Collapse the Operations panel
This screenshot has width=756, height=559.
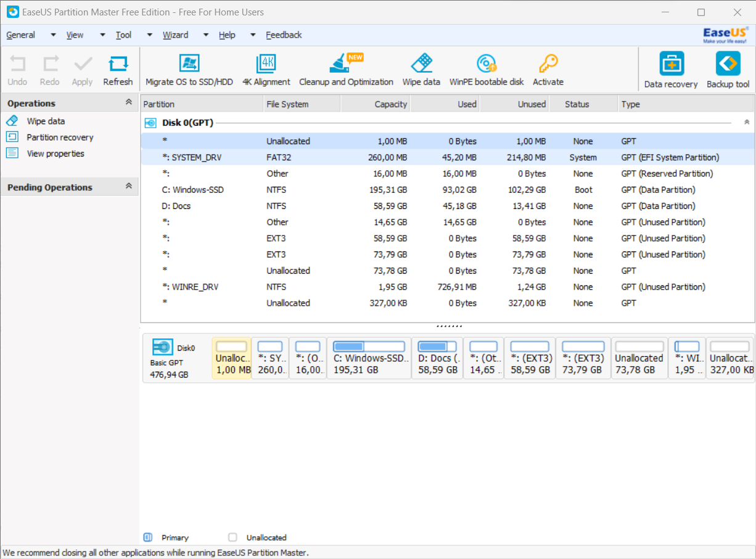tap(129, 102)
